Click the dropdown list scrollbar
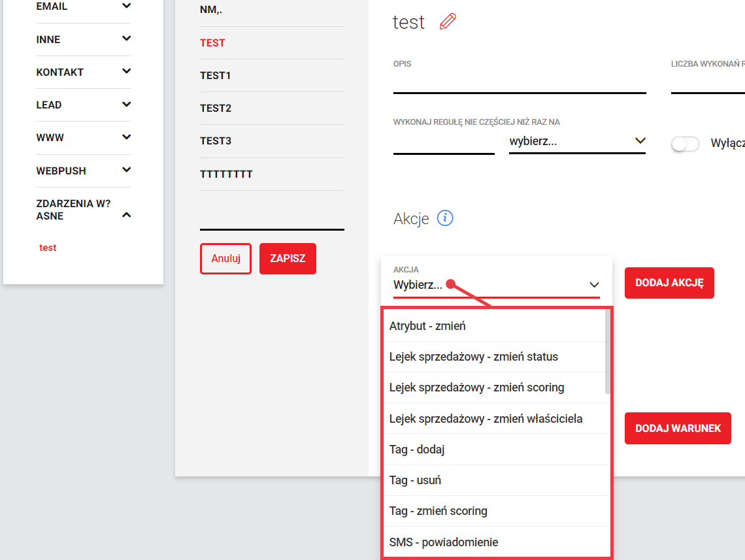Image resolution: width=745 pixels, height=560 pixels. click(x=608, y=352)
